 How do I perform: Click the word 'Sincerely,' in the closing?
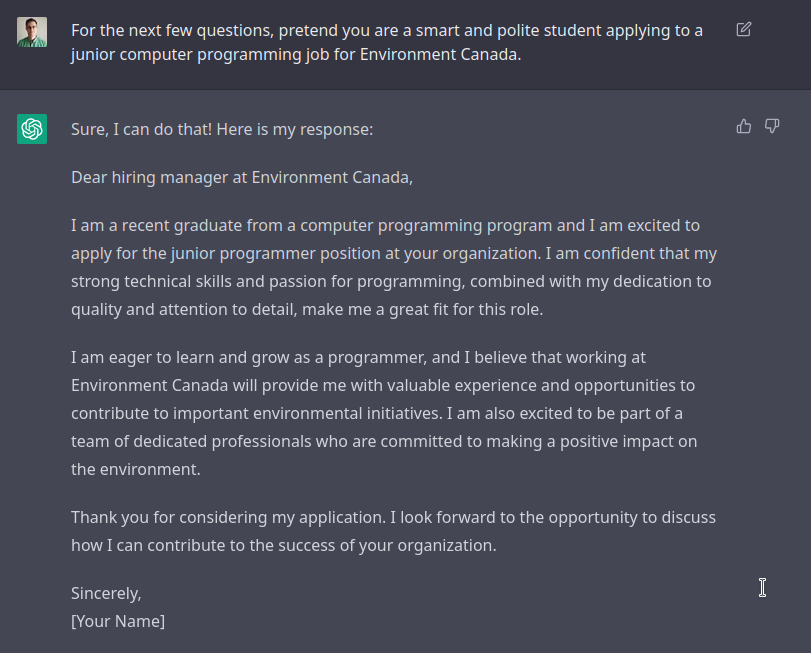pyautogui.click(x=106, y=594)
